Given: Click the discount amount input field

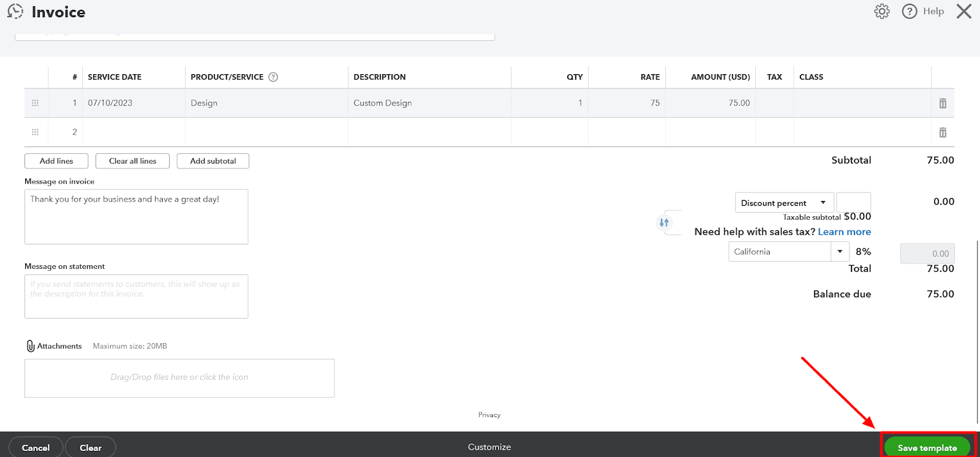Looking at the screenshot, I should click(x=853, y=203).
